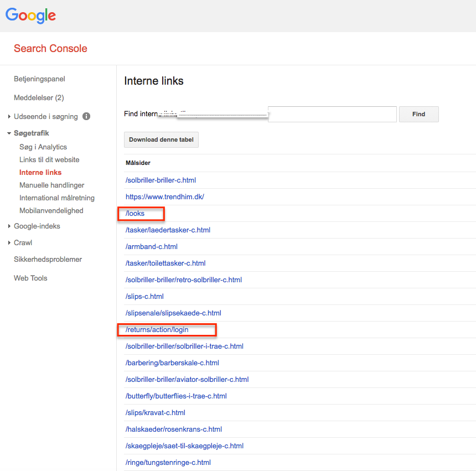Open /solbriller-briller-c.html link
The height and width of the screenshot is (471, 476).
pyautogui.click(x=161, y=180)
